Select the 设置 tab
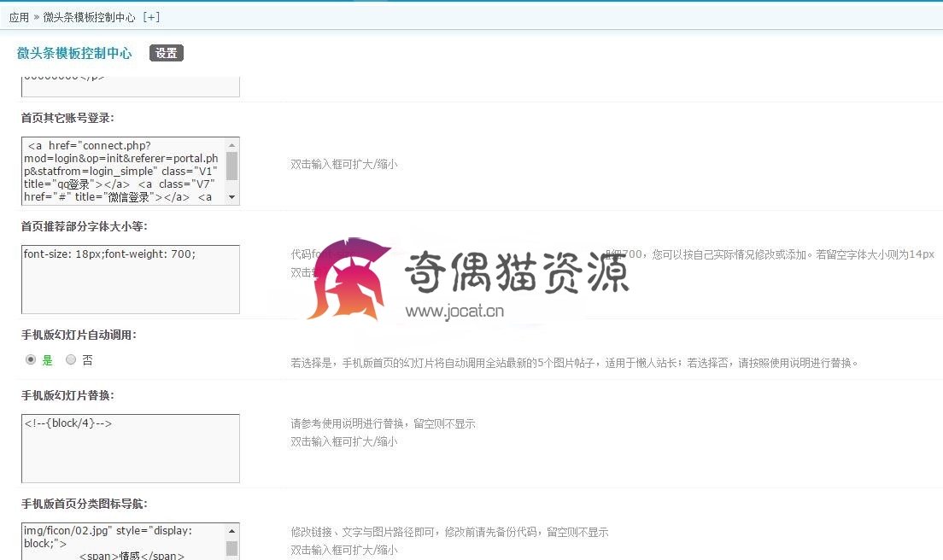This screenshot has height=560, width=943. [x=166, y=53]
